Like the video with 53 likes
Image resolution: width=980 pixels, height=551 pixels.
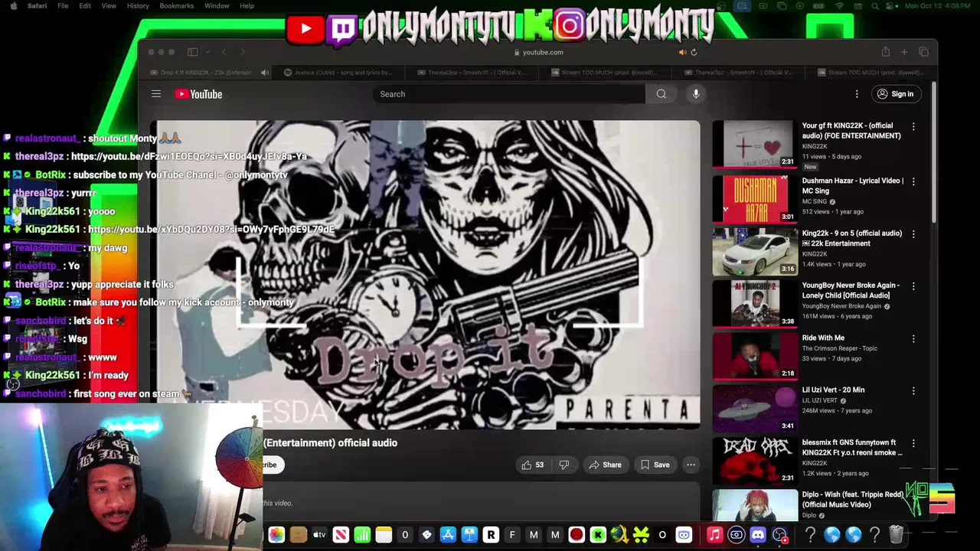pos(532,465)
